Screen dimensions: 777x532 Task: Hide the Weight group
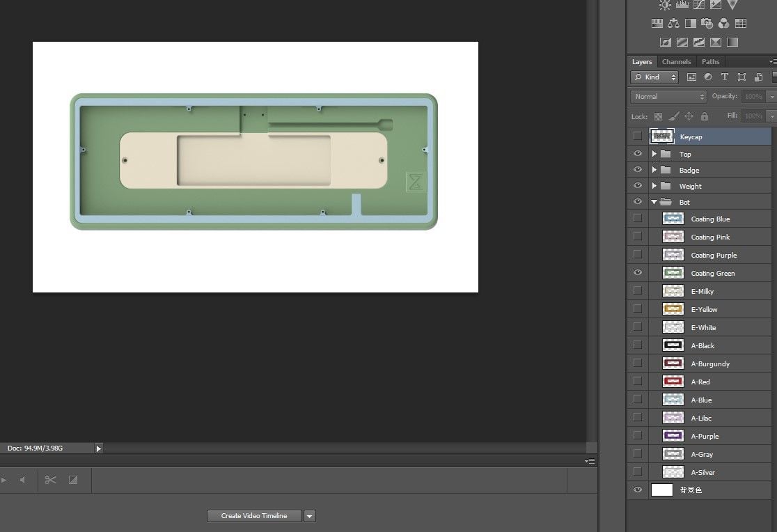click(x=638, y=185)
